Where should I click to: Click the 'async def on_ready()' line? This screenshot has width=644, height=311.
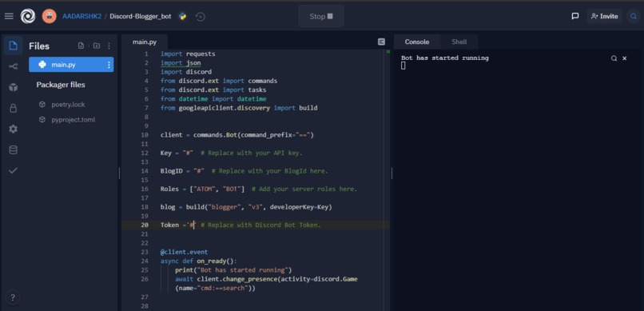tap(199, 261)
